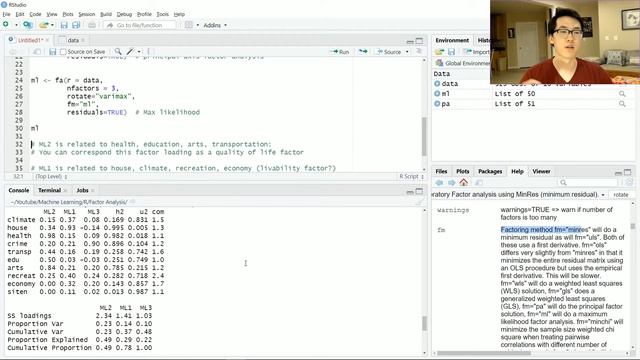Screen dimensions: 640x360
Task: Click the Save All documents icon
Action: (76, 25)
